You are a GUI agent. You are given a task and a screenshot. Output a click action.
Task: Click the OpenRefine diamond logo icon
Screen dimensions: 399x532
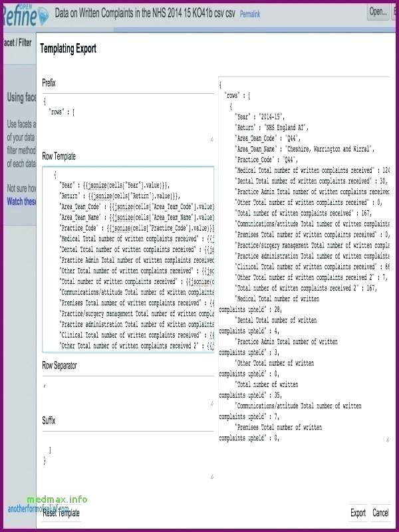click(43, 17)
